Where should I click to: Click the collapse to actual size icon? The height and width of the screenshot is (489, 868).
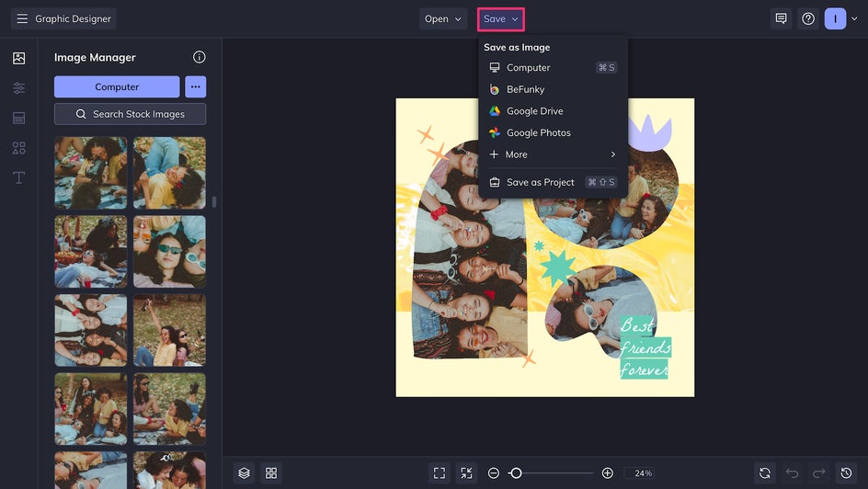tap(467, 473)
